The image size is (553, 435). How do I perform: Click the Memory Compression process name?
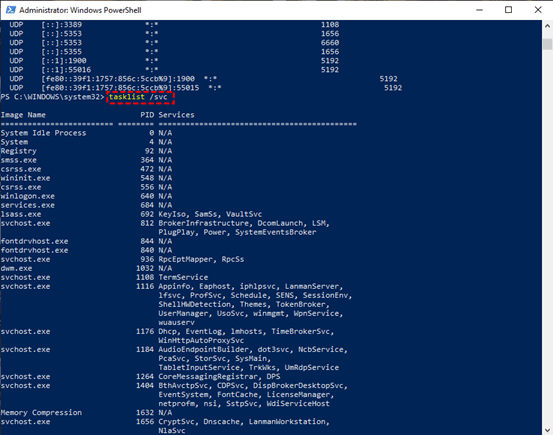41,413
